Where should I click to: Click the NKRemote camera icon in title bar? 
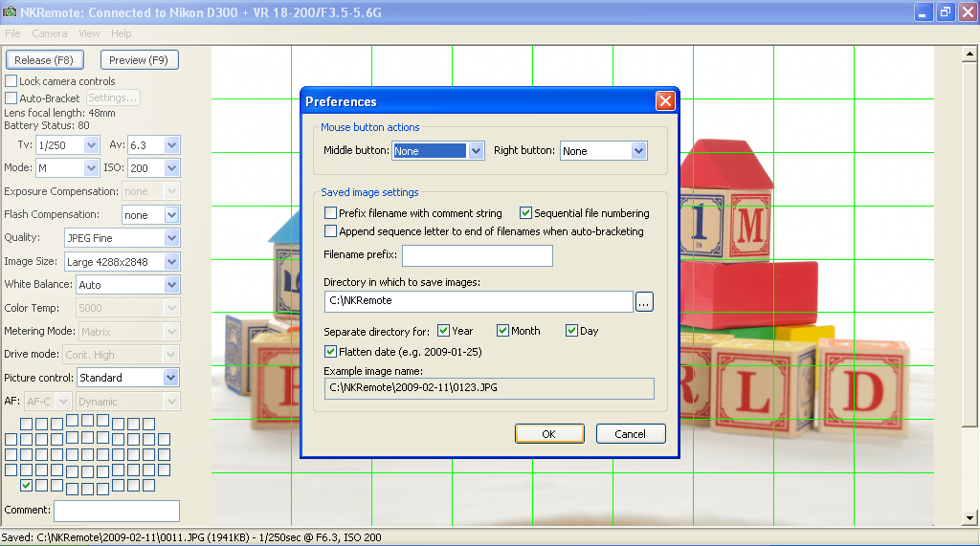click(x=10, y=11)
